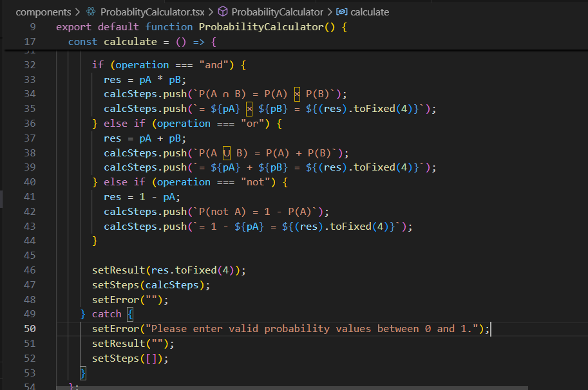Click setResult(""); on line 51

pos(133,344)
